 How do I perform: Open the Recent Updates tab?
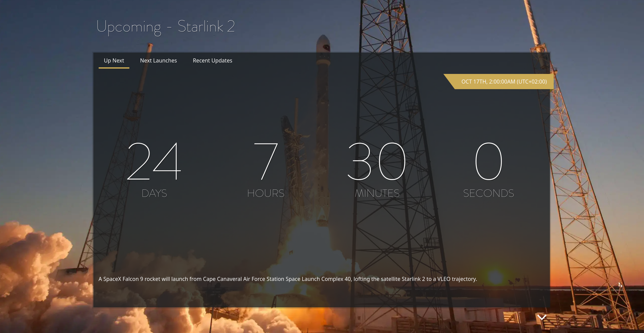coord(212,61)
